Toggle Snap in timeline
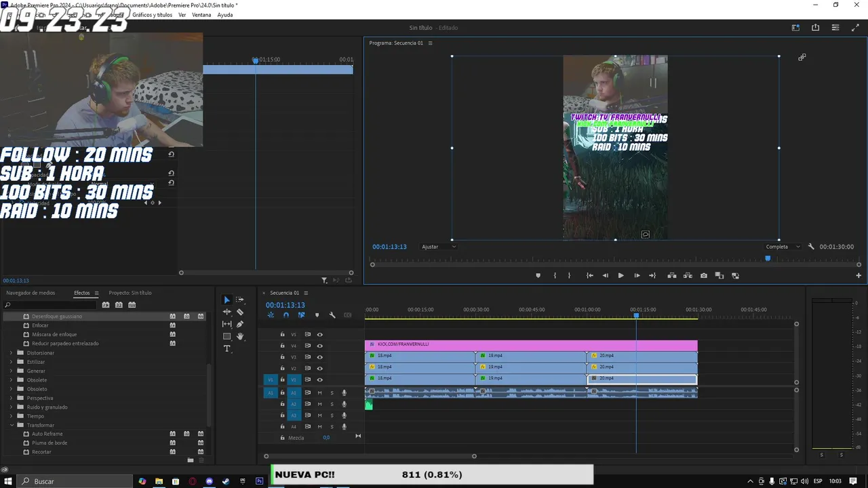 (x=286, y=315)
